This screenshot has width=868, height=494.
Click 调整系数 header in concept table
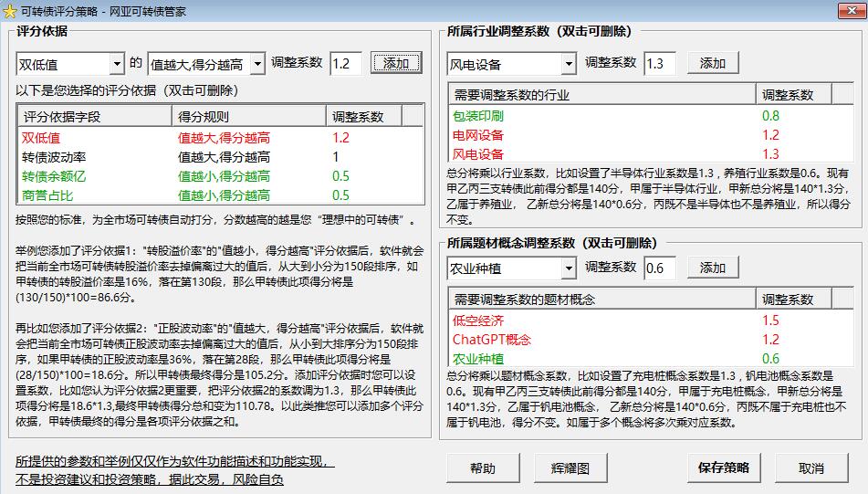click(794, 300)
